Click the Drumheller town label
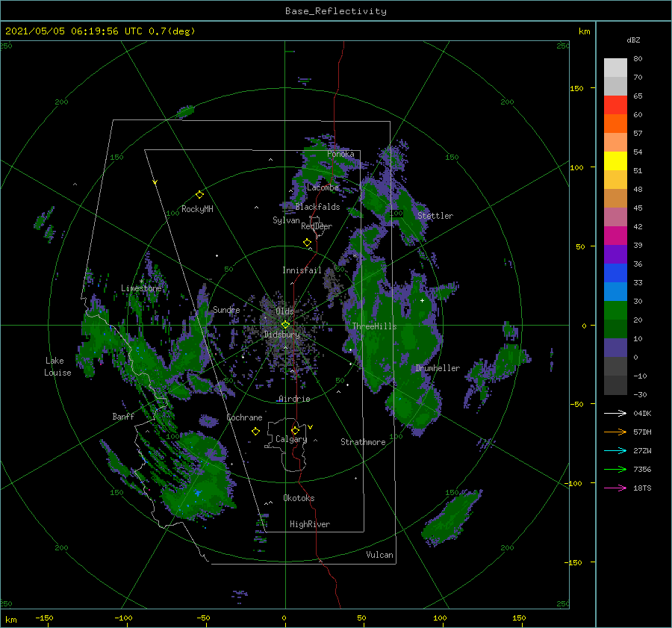The image size is (672, 628). click(x=438, y=368)
